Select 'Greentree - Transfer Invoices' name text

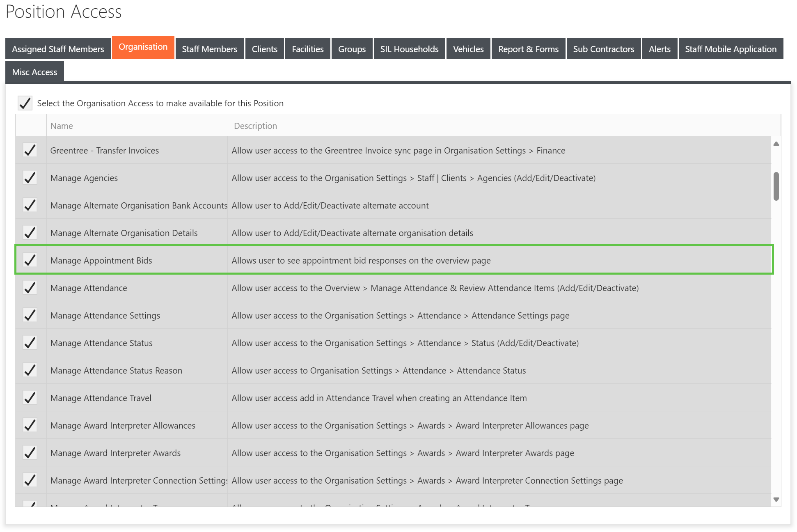click(x=105, y=151)
